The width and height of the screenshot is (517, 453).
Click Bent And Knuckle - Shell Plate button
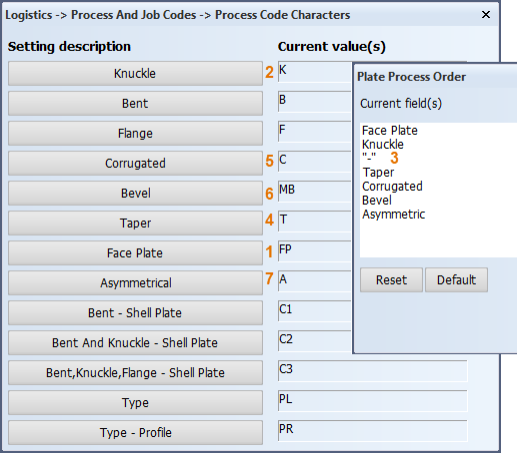pyautogui.click(x=135, y=343)
